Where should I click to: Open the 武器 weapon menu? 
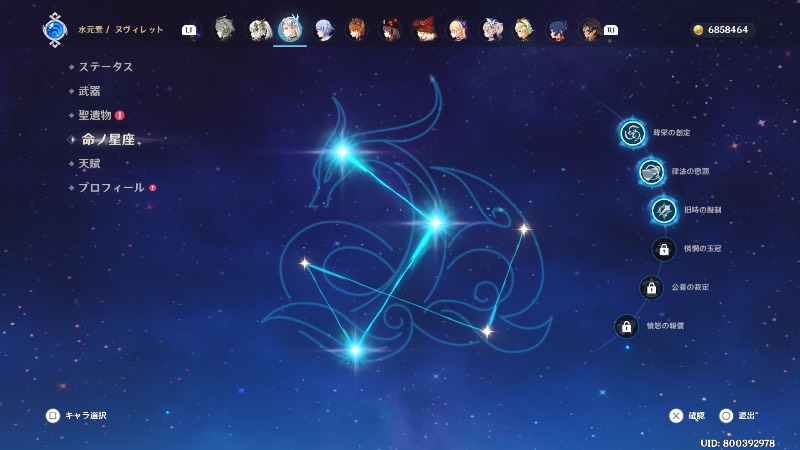pyautogui.click(x=89, y=91)
